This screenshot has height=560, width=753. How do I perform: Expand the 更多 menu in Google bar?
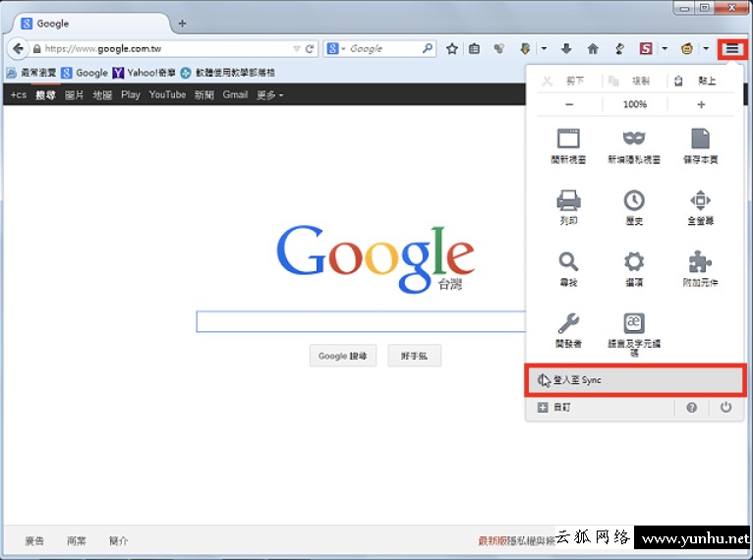tap(269, 95)
